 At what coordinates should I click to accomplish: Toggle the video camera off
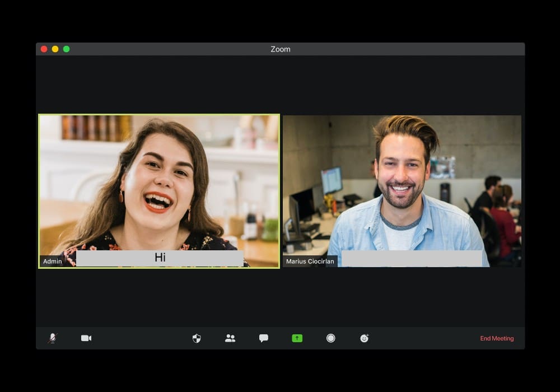click(x=86, y=338)
